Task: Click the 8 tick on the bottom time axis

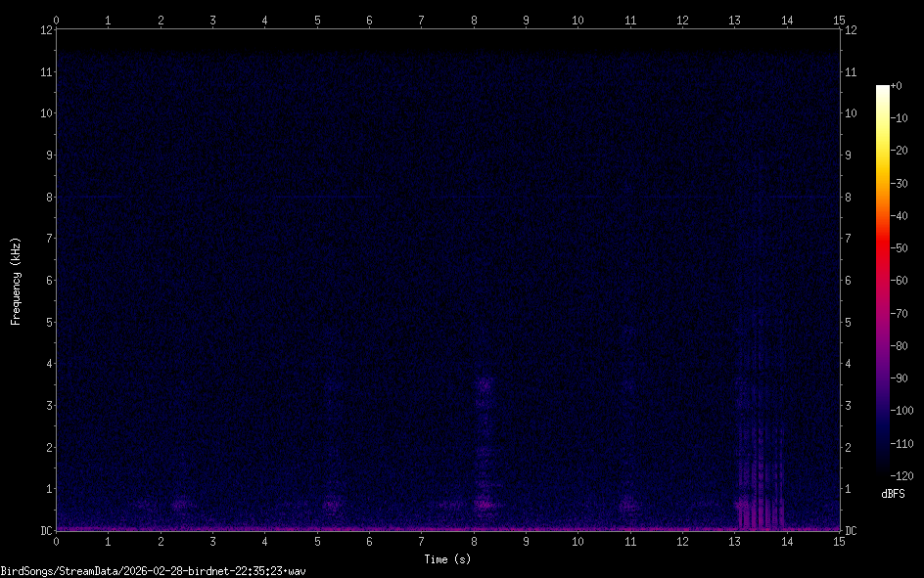Action: coord(474,541)
